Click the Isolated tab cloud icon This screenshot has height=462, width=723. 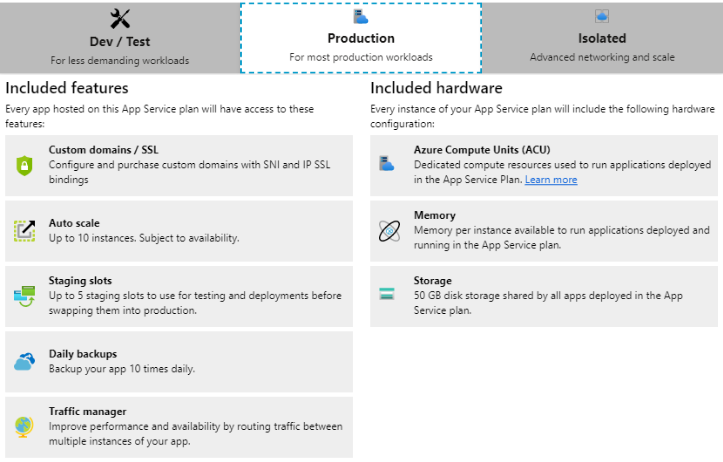tap(602, 16)
